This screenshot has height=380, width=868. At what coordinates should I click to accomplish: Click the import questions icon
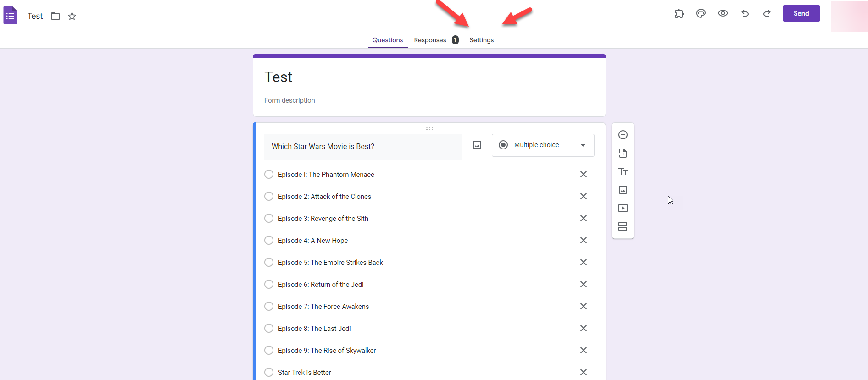[x=623, y=153]
